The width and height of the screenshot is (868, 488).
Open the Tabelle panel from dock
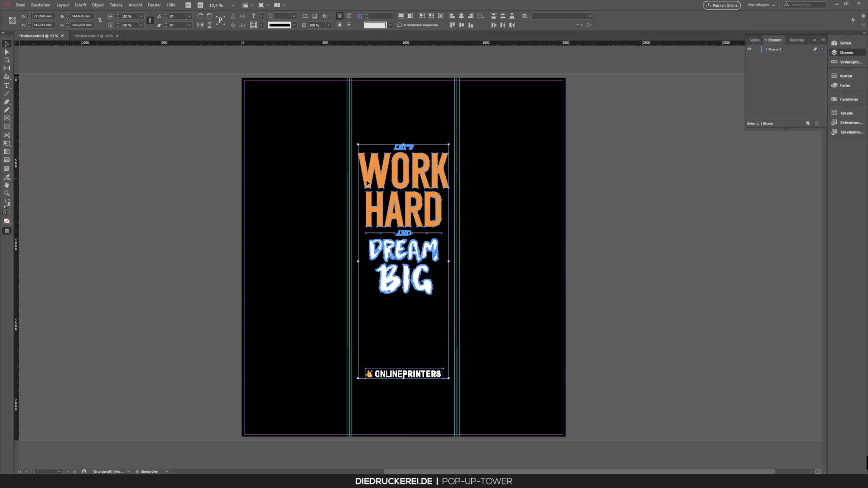[846, 113]
